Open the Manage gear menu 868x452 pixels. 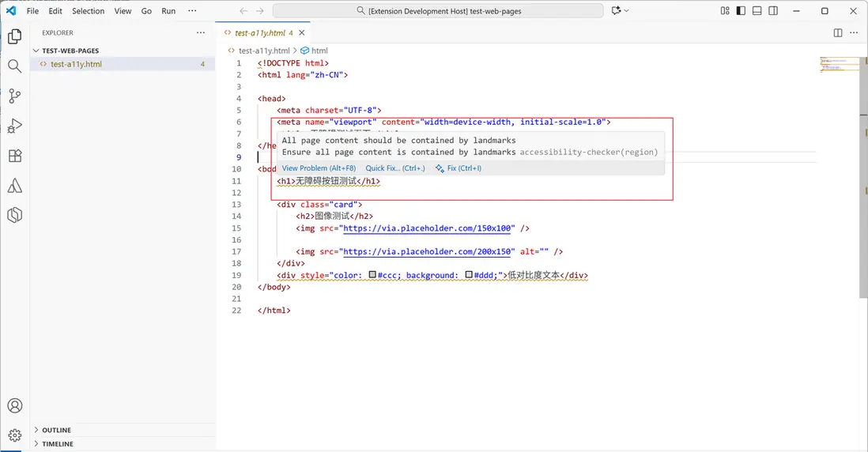click(14, 435)
